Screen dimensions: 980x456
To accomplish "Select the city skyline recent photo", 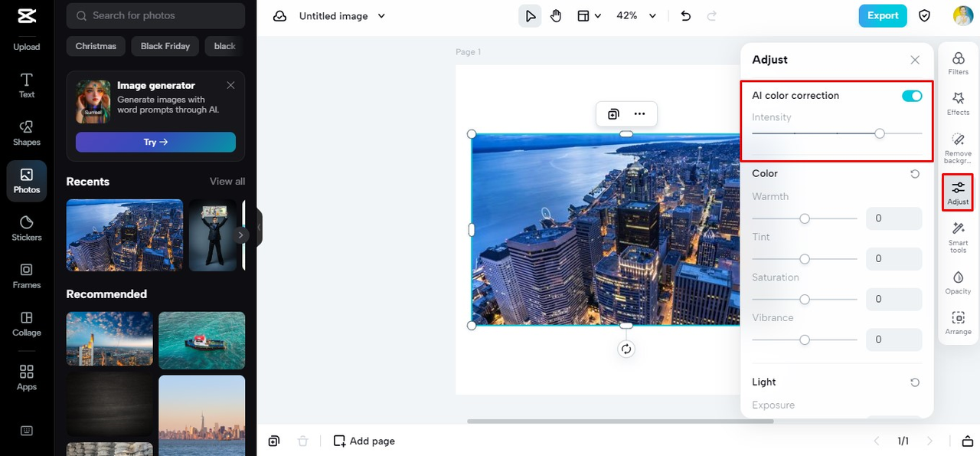I will [x=125, y=235].
